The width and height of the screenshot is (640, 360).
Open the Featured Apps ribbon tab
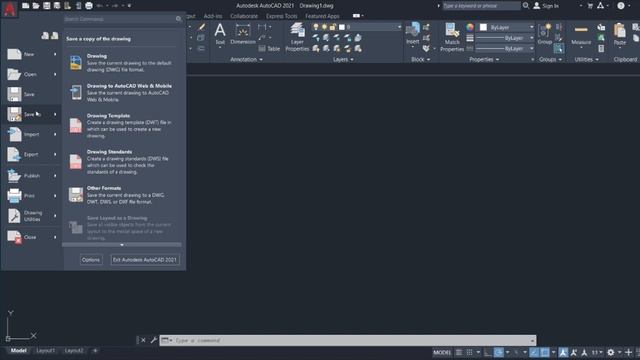tap(322, 16)
